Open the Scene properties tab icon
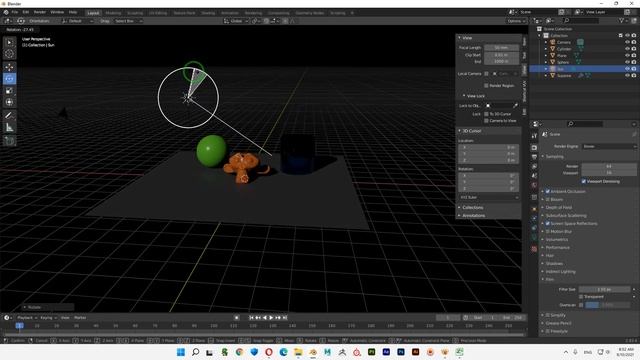The width and height of the screenshot is (640, 360). point(534,176)
